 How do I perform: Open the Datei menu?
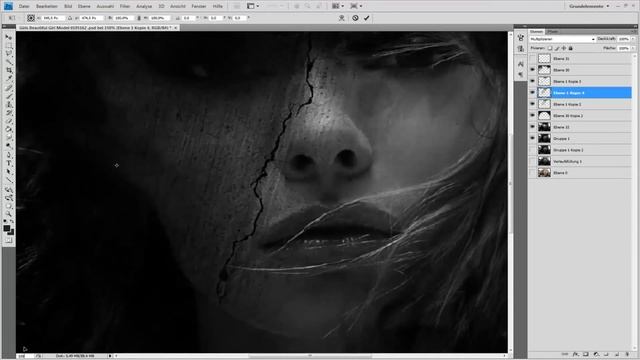click(x=24, y=6)
